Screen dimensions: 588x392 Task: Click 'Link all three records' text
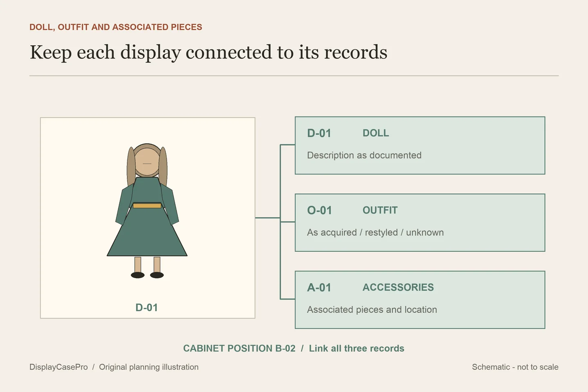pyautogui.click(x=356, y=348)
